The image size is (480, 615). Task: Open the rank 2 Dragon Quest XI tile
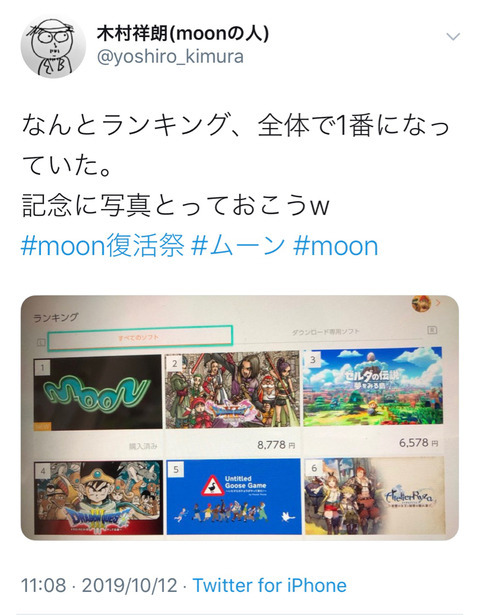point(232,390)
